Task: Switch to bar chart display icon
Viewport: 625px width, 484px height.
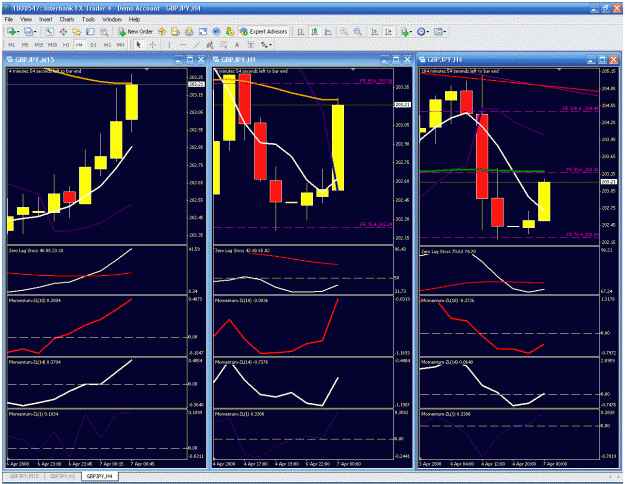Action: point(301,31)
